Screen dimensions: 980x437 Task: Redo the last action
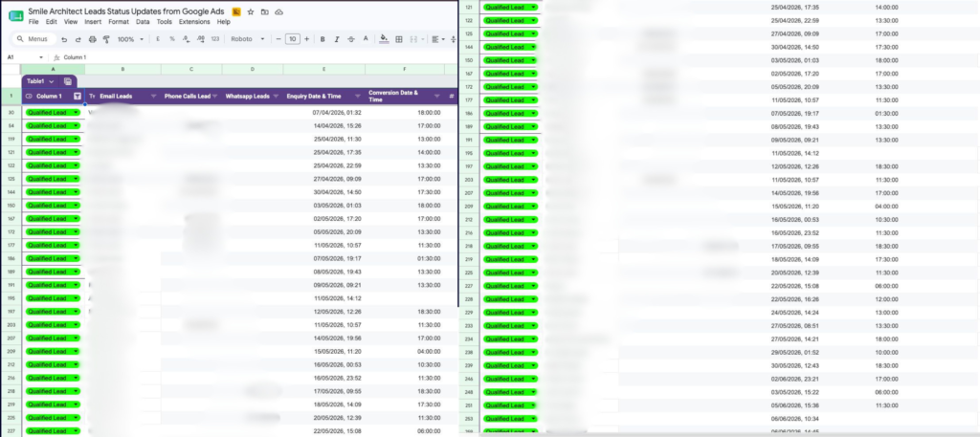coord(78,38)
